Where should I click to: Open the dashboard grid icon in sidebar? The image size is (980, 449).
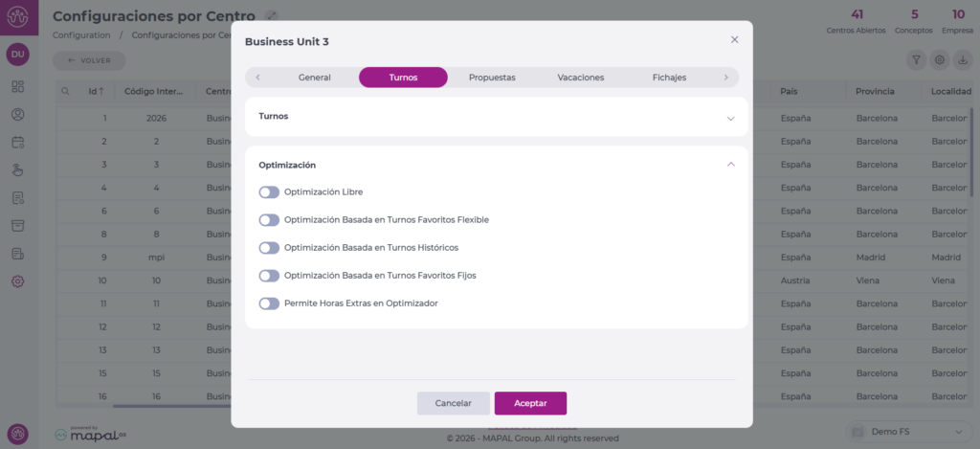click(x=17, y=87)
